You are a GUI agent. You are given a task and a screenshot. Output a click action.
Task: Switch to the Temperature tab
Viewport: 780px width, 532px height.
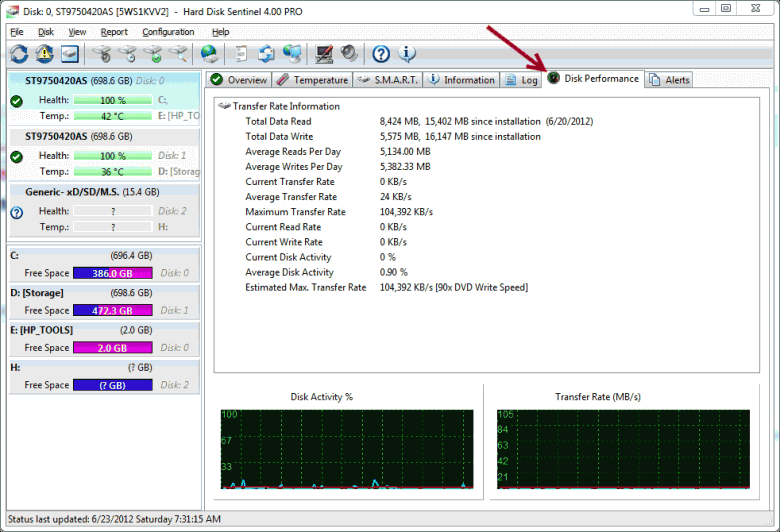312,80
